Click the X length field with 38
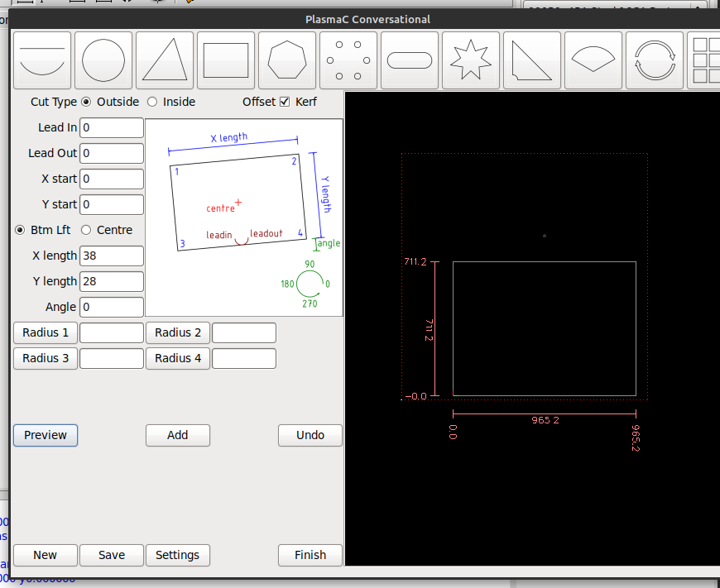720x588 pixels. coord(112,256)
